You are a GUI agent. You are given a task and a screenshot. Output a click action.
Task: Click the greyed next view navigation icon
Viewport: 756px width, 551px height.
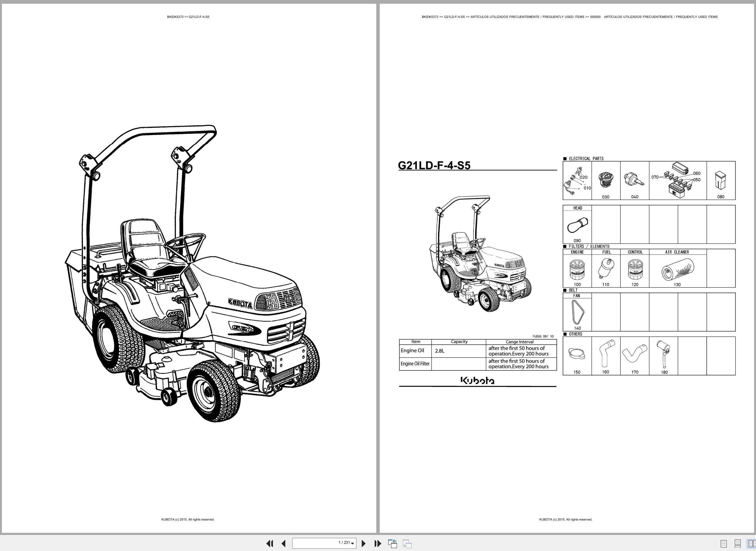407,543
